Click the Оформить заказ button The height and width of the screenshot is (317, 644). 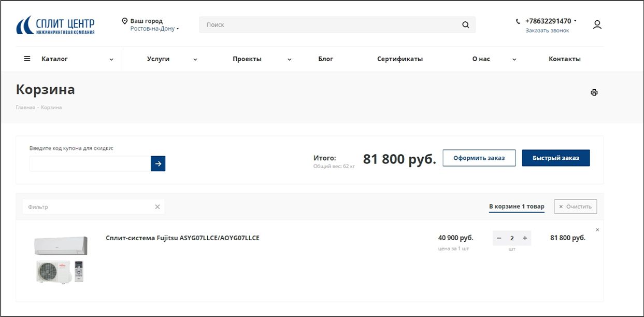click(x=479, y=158)
